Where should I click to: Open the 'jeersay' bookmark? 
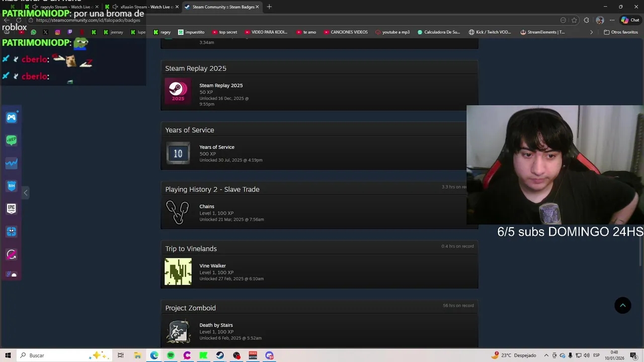coord(113,32)
